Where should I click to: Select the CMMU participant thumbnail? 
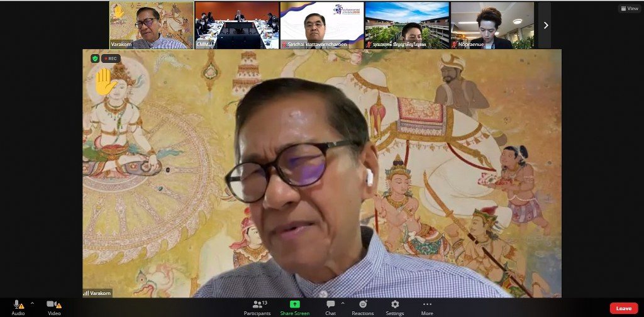(237, 25)
